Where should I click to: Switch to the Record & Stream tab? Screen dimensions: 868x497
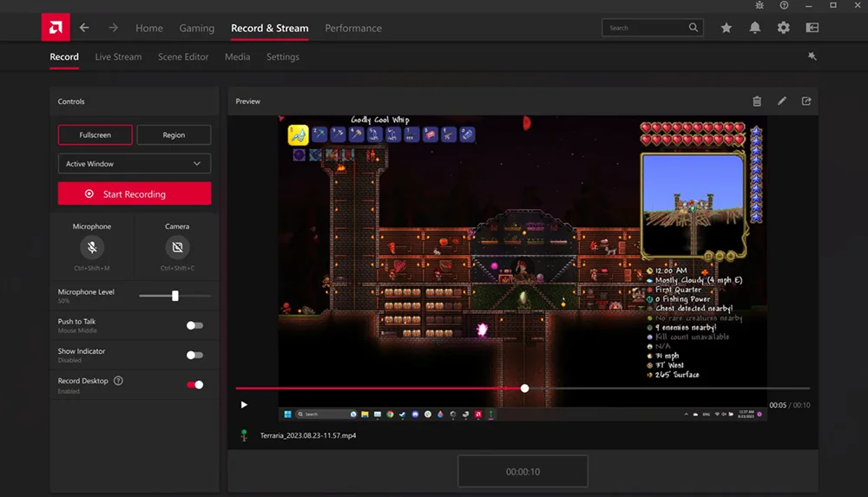270,29
